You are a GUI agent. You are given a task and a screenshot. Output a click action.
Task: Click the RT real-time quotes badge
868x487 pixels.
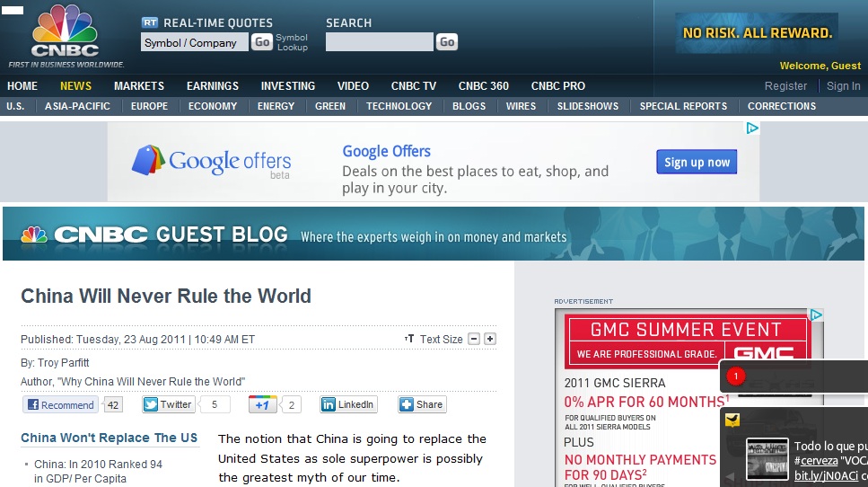150,22
